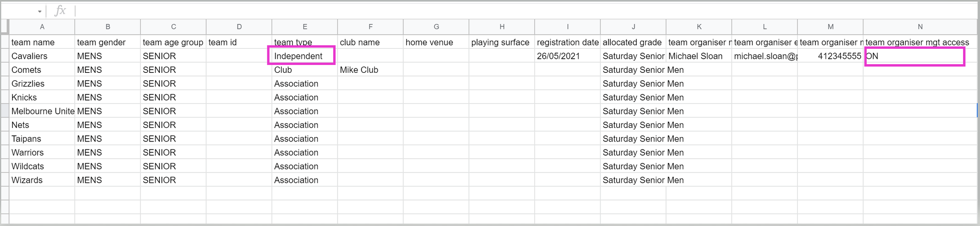This screenshot has height=226, width=980.
Task: Click the 'Wizards' team name cell
Action: [42, 180]
